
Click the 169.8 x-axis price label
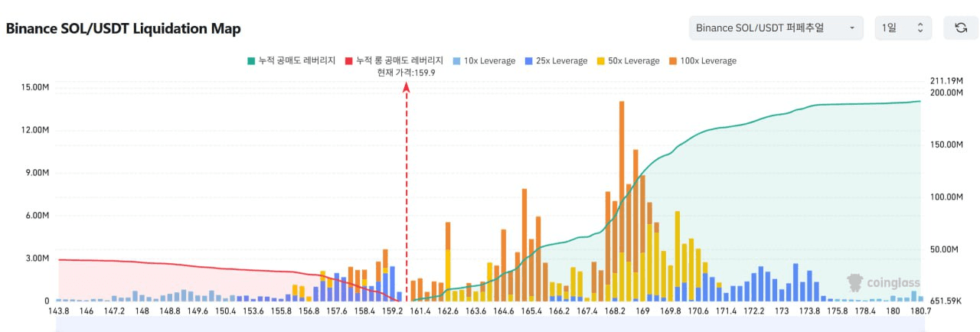[670, 311]
